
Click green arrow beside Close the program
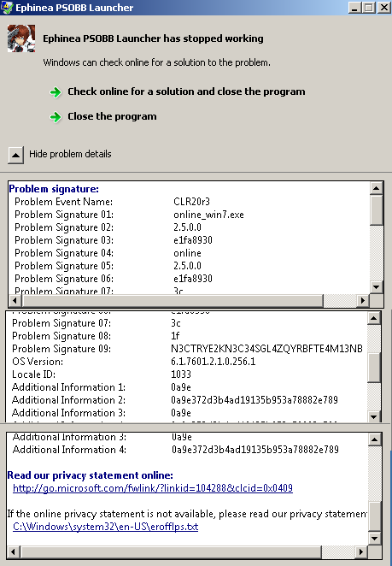pyautogui.click(x=56, y=117)
